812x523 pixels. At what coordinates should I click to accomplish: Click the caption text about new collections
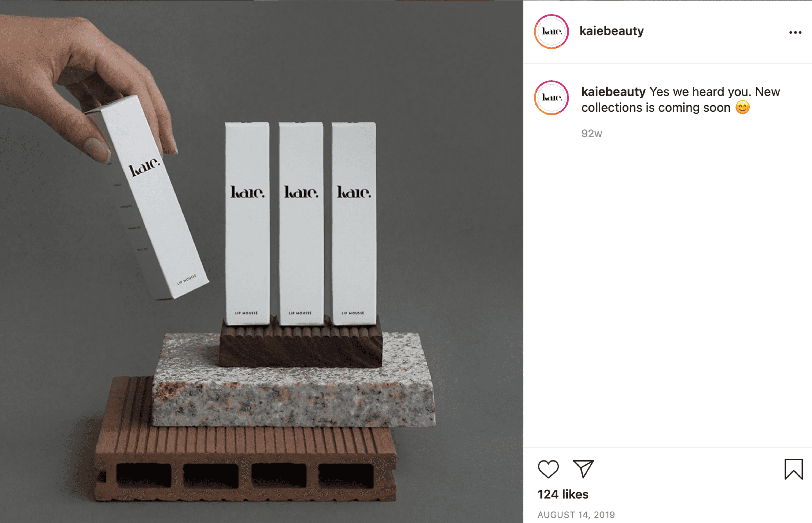point(681,100)
